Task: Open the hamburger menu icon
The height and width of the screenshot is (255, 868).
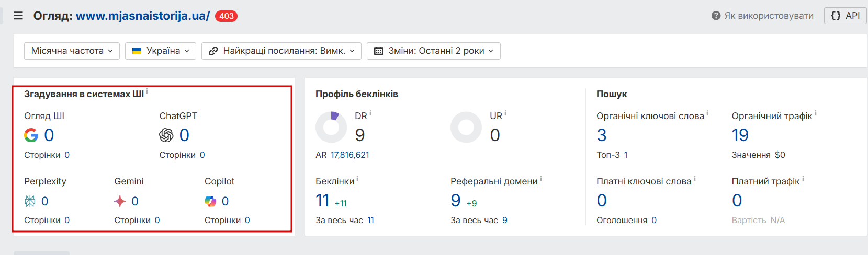Action: (x=18, y=16)
